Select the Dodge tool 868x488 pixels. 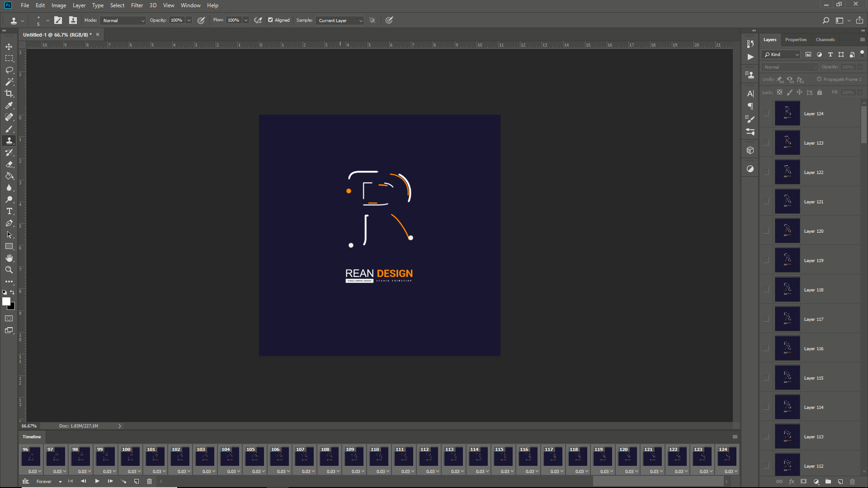pyautogui.click(x=9, y=199)
